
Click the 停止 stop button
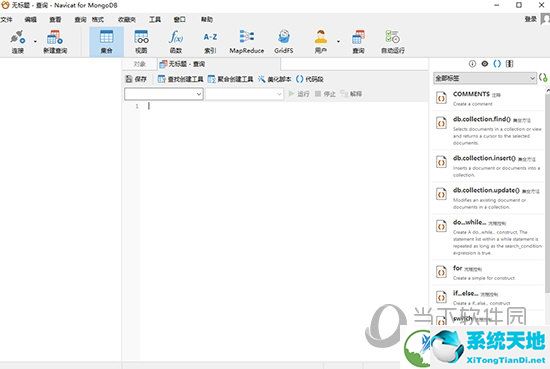tap(325, 94)
